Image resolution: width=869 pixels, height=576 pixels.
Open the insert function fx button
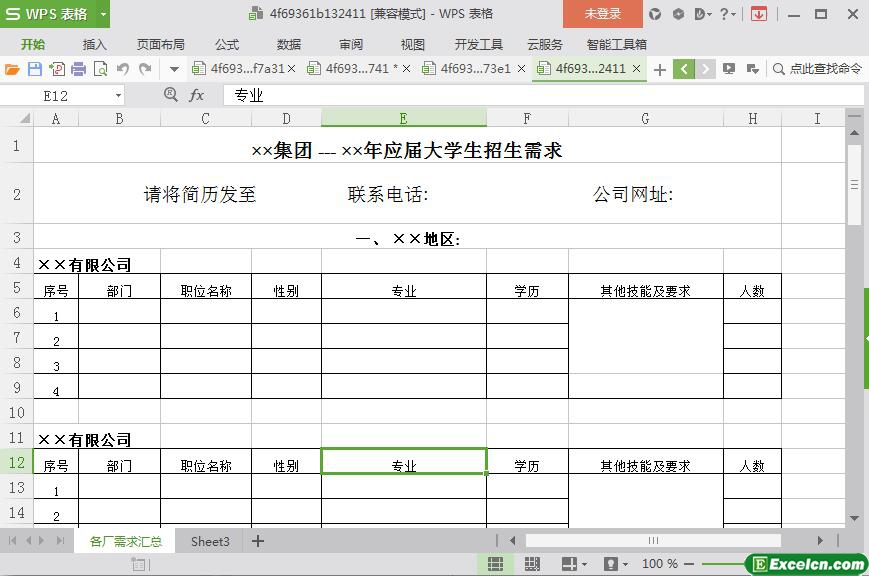(x=196, y=95)
